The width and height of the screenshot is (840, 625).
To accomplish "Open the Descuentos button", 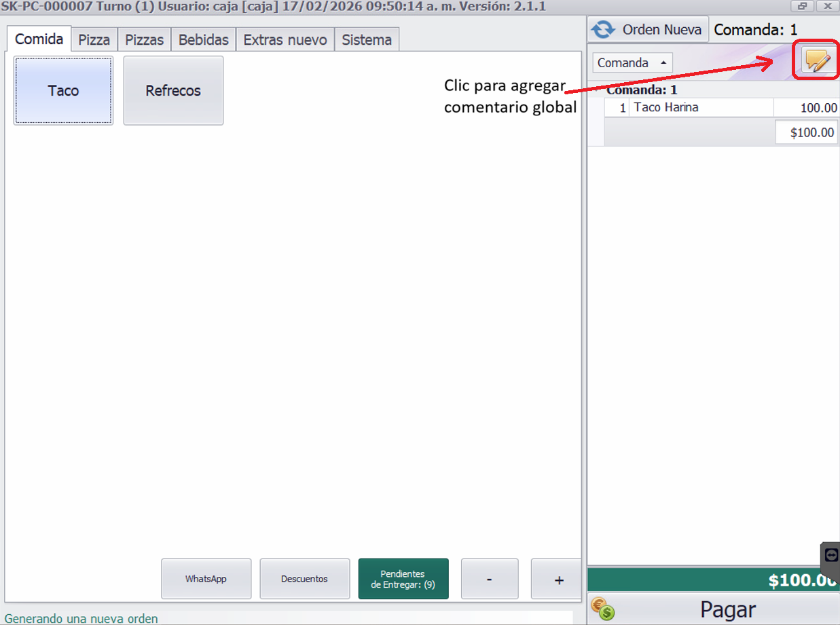I will 304,579.
